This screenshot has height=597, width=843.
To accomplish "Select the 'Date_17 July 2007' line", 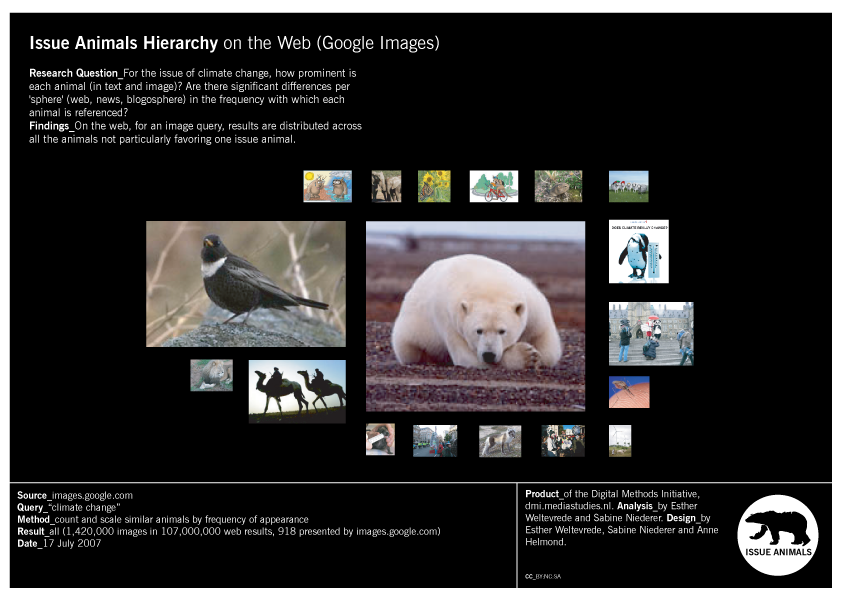I will [x=59, y=543].
